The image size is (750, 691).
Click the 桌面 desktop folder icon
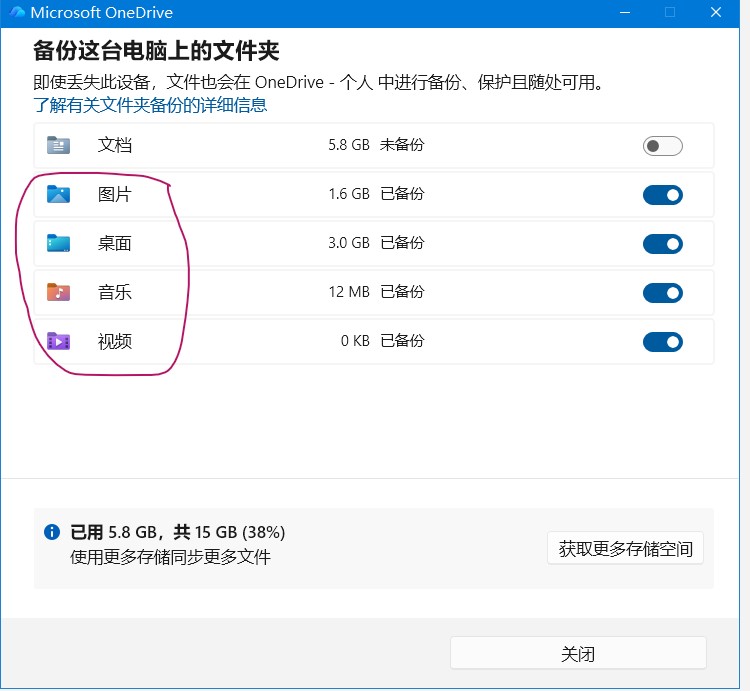[x=58, y=243]
